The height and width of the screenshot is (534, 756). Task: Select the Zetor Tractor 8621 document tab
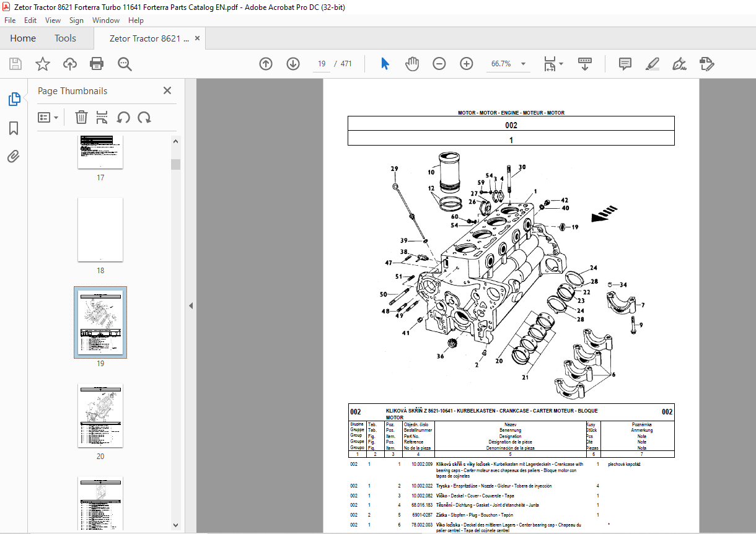pyautogui.click(x=149, y=38)
